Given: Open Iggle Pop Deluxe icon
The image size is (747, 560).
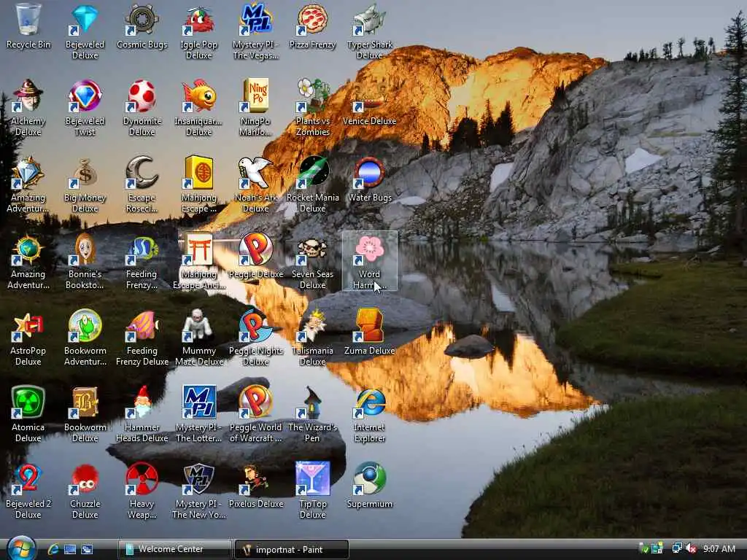Looking at the screenshot, I should coord(198,31).
